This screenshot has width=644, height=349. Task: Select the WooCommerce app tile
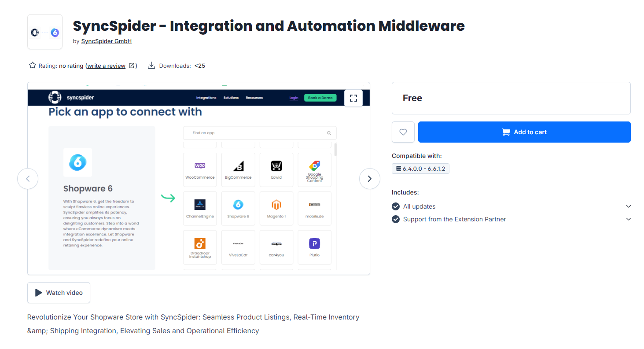tap(200, 170)
